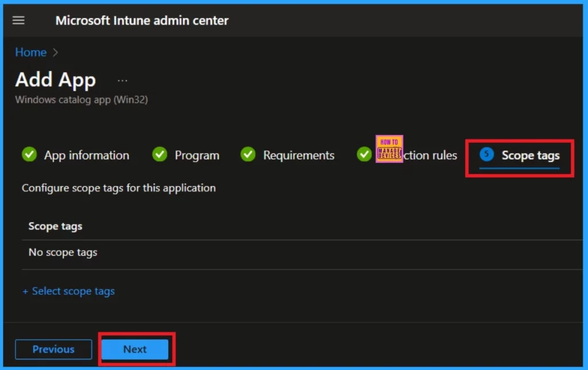588x370 pixels.
Task: Click the Program step green checkmark icon
Action: (x=160, y=154)
